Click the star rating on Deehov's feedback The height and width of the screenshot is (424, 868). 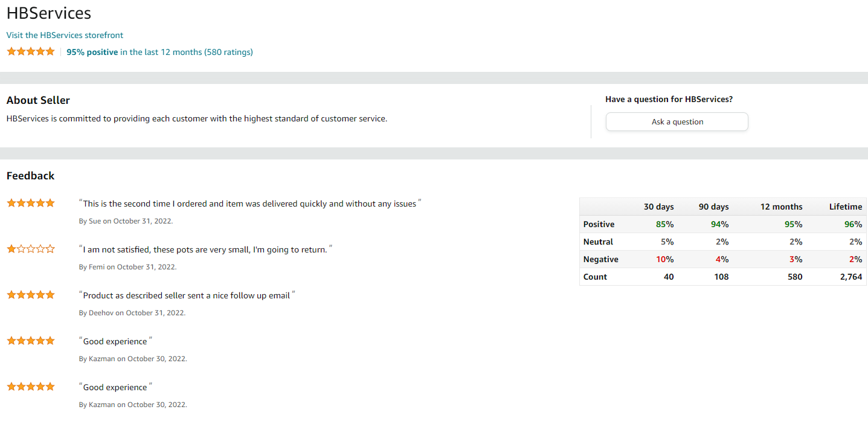tap(31, 295)
